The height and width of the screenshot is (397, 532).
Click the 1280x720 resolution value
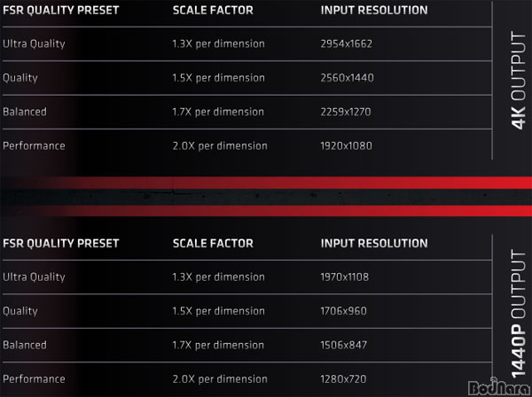click(x=343, y=379)
